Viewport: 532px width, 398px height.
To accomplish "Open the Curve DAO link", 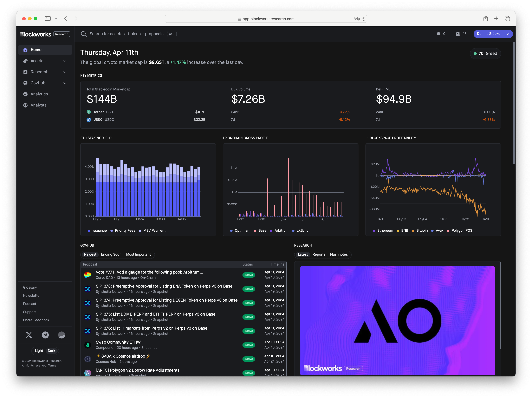I will (x=104, y=278).
